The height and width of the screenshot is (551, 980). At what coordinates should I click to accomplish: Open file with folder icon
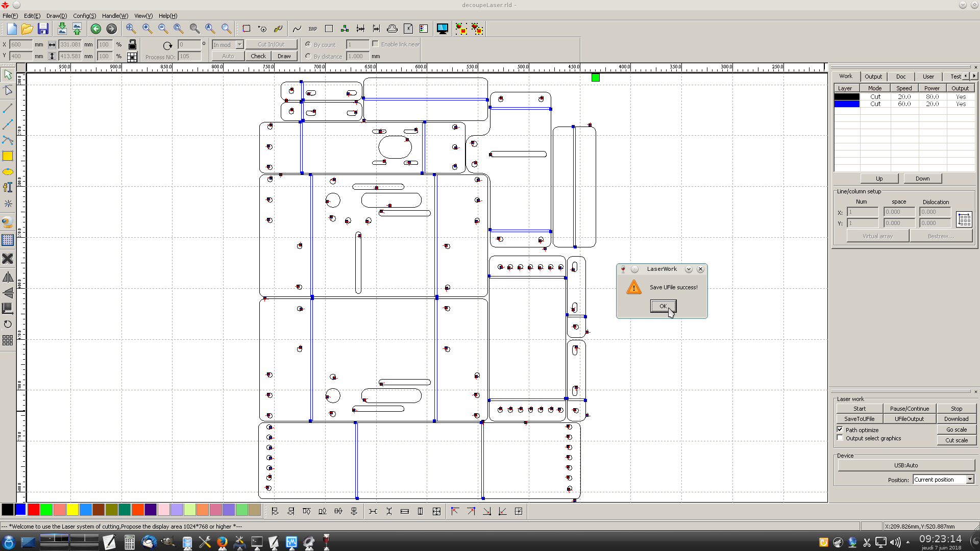[27, 29]
